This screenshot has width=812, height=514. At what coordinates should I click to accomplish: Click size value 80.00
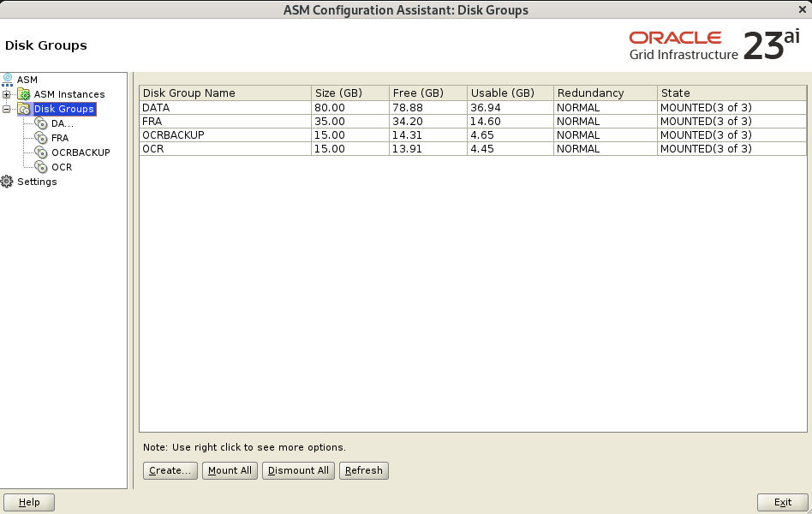[330, 107]
